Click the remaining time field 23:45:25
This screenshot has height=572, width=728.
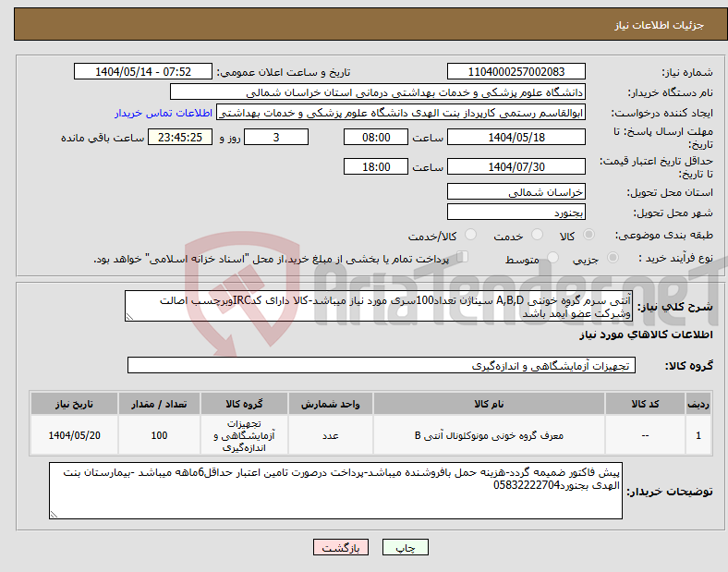point(180,137)
